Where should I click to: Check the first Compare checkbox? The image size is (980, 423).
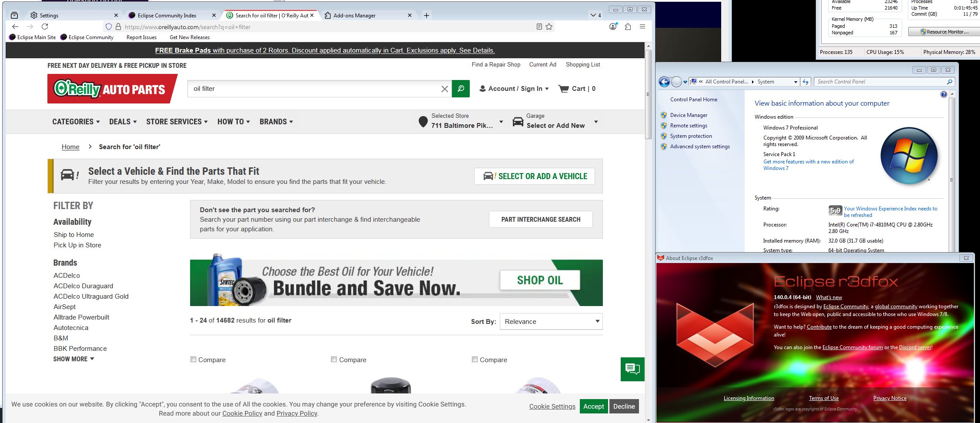[x=193, y=360]
